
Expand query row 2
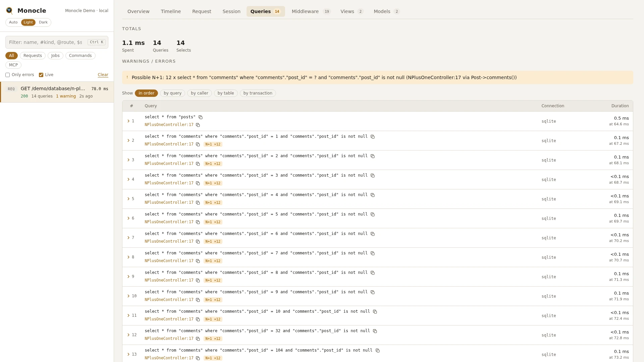[x=128, y=140]
